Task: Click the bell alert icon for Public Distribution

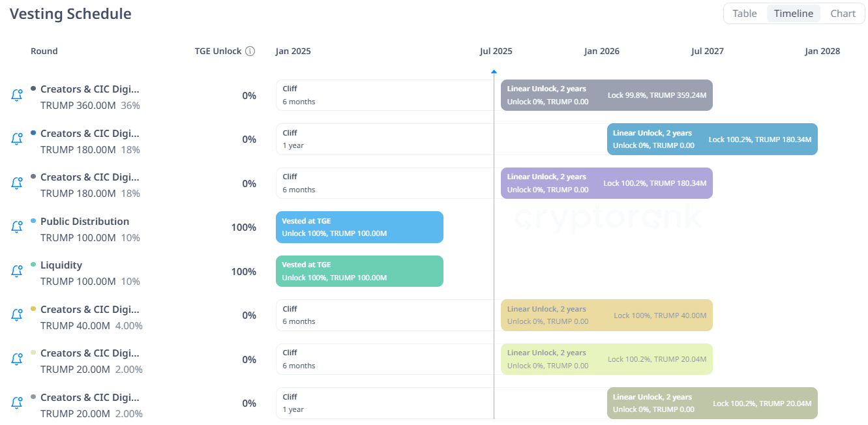Action: click(17, 227)
